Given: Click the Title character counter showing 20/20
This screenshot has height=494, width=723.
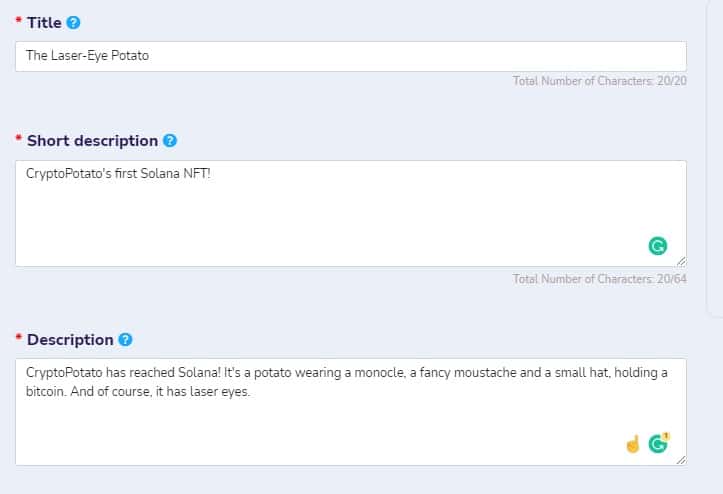Looking at the screenshot, I should coord(600,81).
